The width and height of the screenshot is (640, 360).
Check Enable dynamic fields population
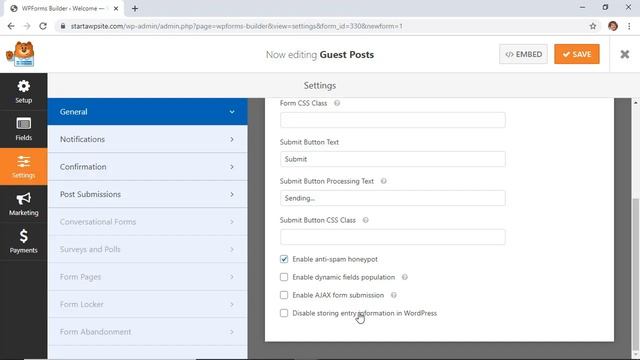tap(284, 277)
